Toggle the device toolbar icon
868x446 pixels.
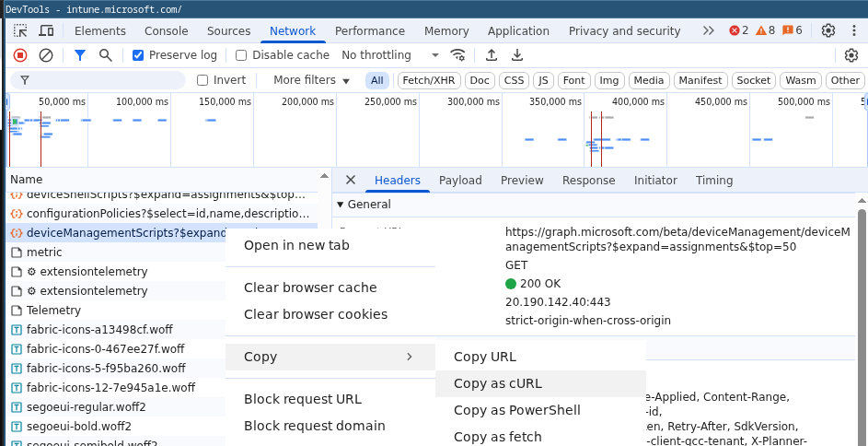pos(46,30)
